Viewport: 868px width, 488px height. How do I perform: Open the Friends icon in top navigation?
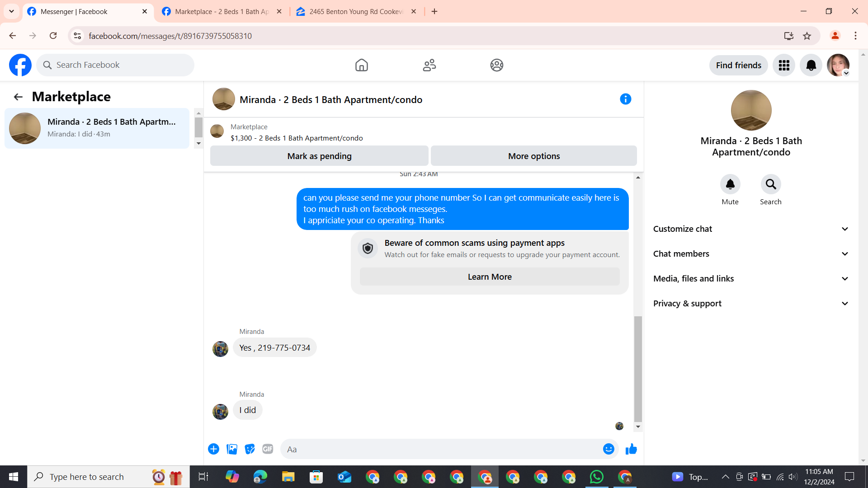pyautogui.click(x=429, y=65)
